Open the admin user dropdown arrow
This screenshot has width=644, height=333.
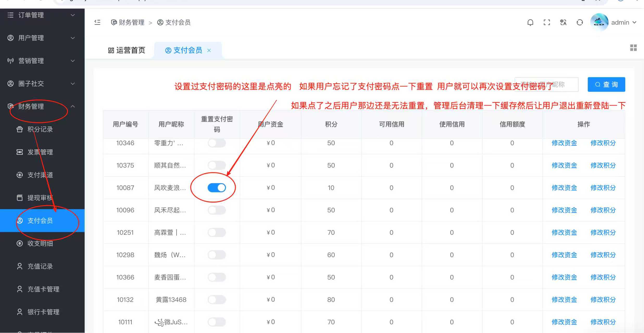(635, 22)
